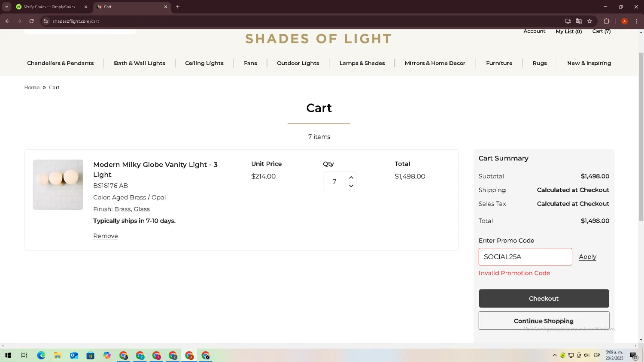This screenshot has width=644, height=362.
Task: Open a new browser tab
Action: pyautogui.click(x=178, y=6)
